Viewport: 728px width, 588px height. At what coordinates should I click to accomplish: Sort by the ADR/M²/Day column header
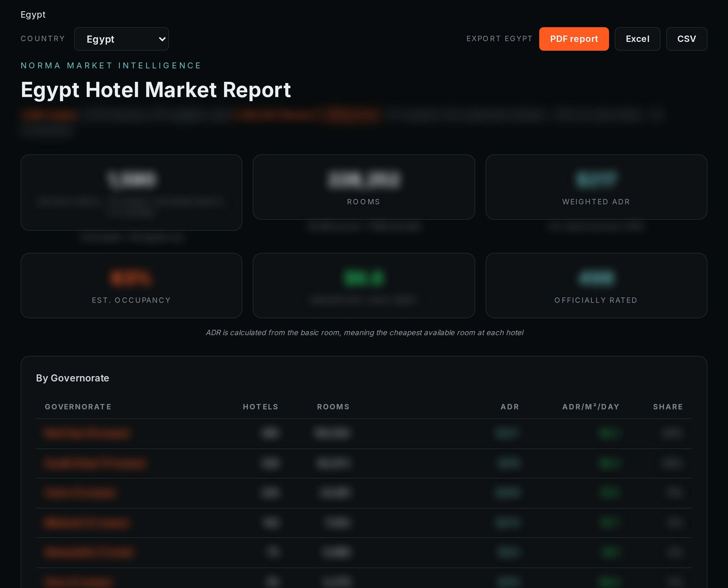point(591,407)
